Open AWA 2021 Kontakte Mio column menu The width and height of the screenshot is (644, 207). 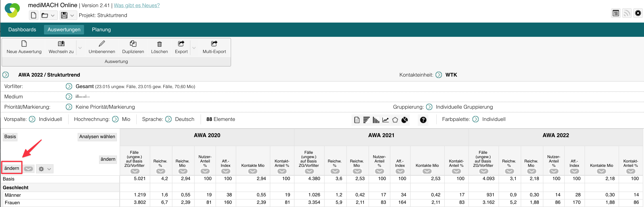(427, 171)
